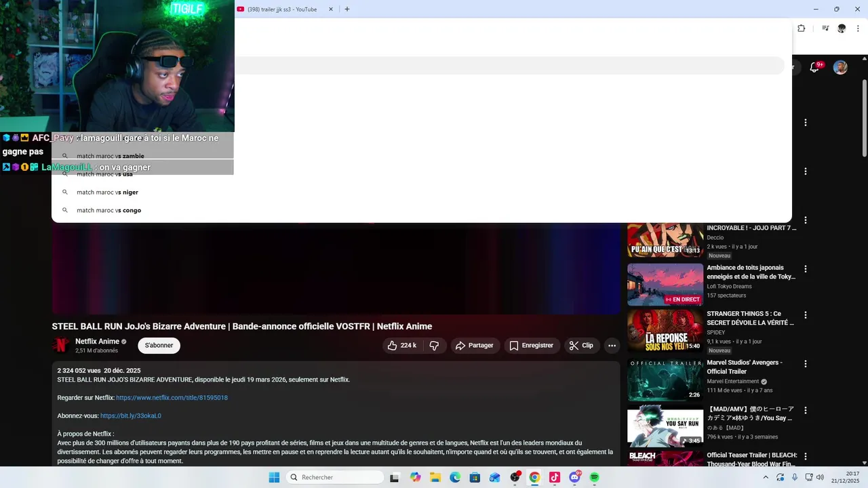The height and width of the screenshot is (488, 868).
Task: Toggle microphone tray icon
Action: pyautogui.click(x=794, y=477)
